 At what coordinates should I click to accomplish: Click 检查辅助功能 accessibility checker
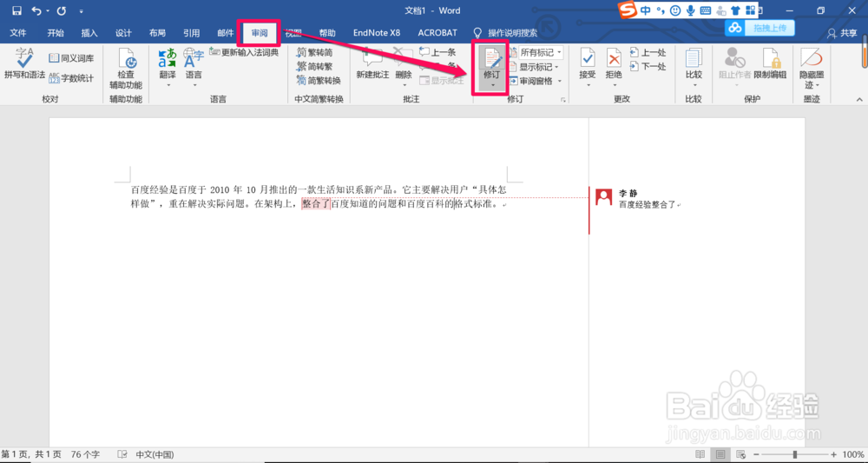point(126,69)
